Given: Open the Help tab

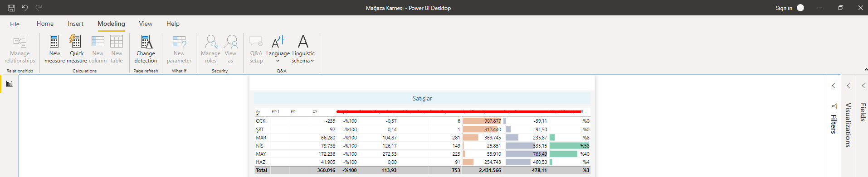Looking at the screenshot, I should [x=173, y=24].
